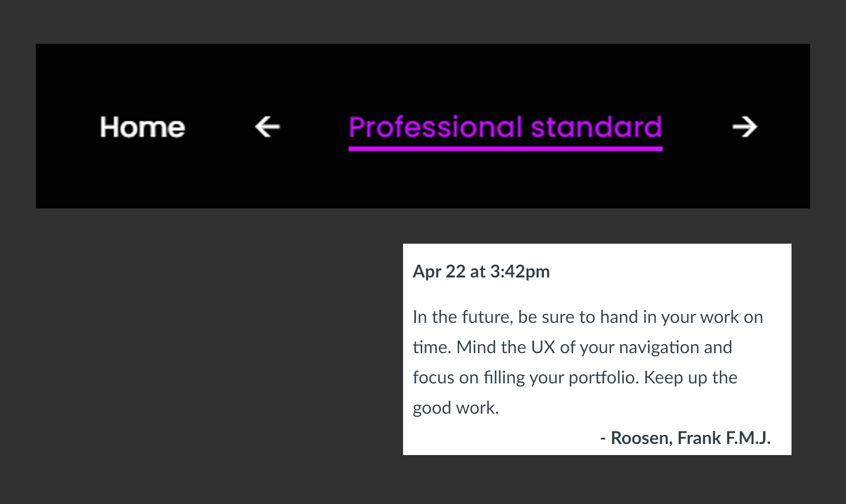Click the word "time." starting the second line
The height and width of the screenshot is (504, 846).
pyautogui.click(x=432, y=347)
